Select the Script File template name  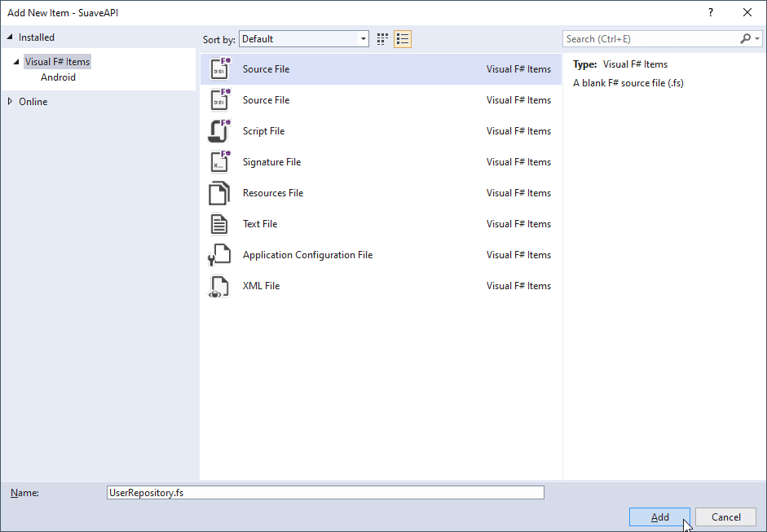pos(263,131)
